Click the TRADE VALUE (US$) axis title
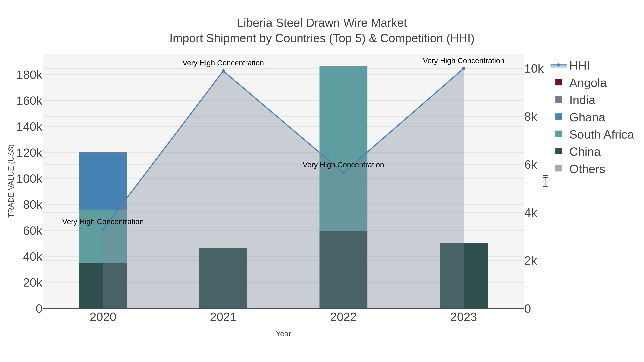 (11, 181)
